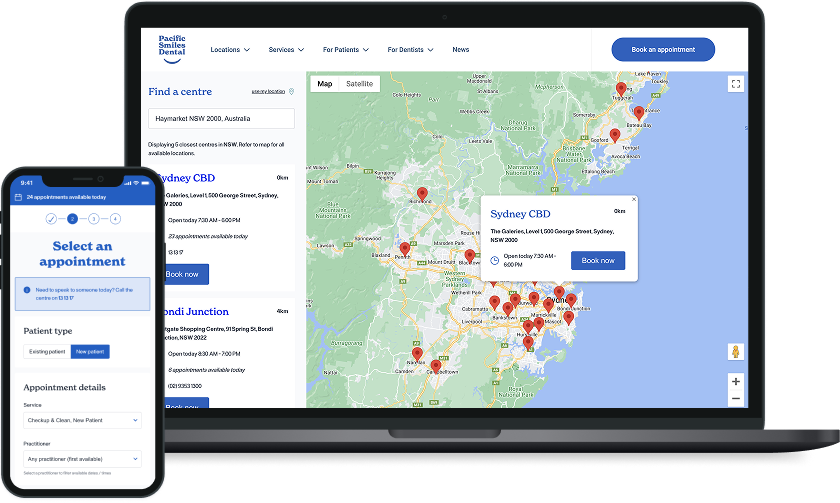Expand the For Dentists menu

[410, 50]
